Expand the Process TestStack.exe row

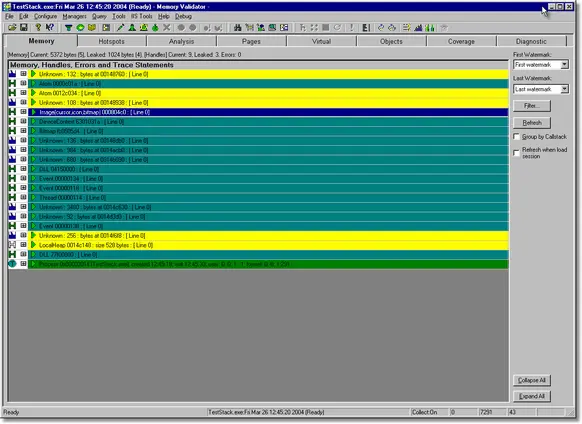pos(23,264)
